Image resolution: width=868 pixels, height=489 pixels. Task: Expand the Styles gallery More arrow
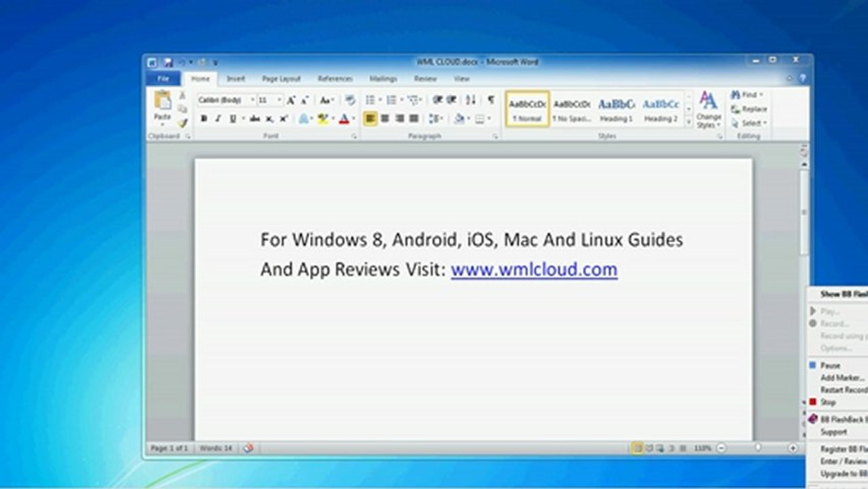pyautogui.click(x=688, y=122)
